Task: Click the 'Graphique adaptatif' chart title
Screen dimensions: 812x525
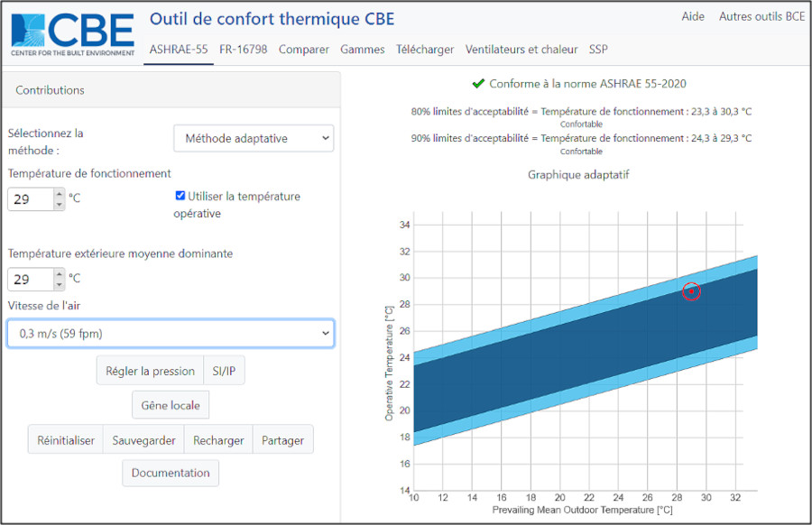Action: click(578, 174)
